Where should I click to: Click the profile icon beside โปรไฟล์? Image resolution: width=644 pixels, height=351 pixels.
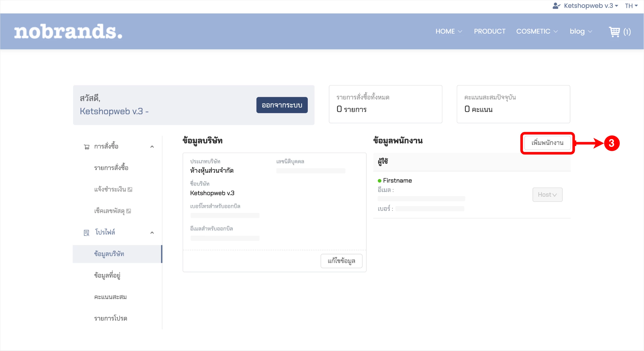(x=86, y=233)
